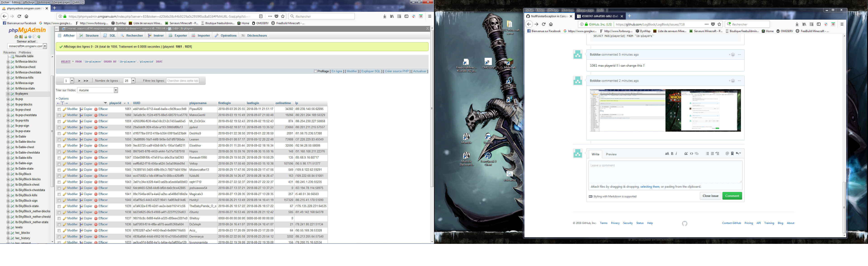Edit the Pipaul620 row with the pencil icon
The image size is (868, 266).
point(65,109)
